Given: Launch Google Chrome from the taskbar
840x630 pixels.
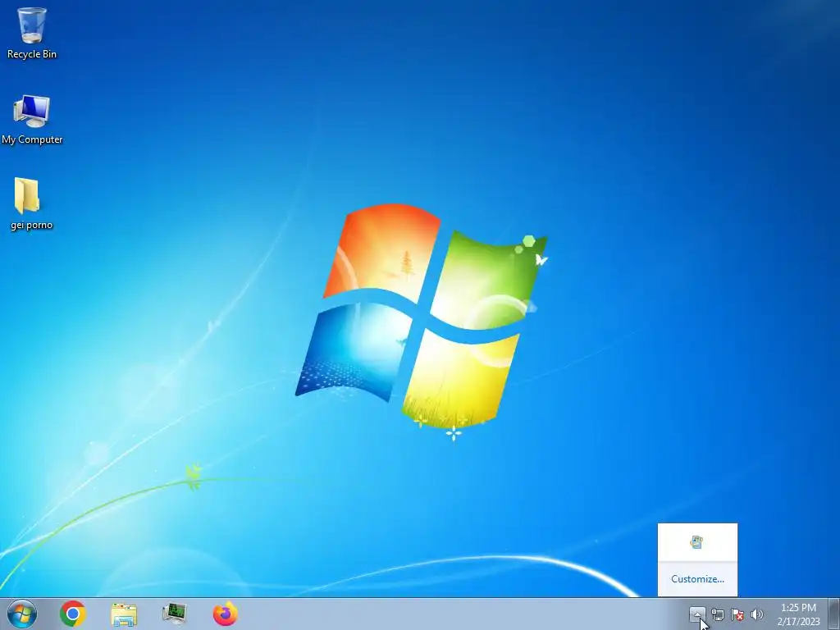Looking at the screenshot, I should pyautogui.click(x=73, y=614).
